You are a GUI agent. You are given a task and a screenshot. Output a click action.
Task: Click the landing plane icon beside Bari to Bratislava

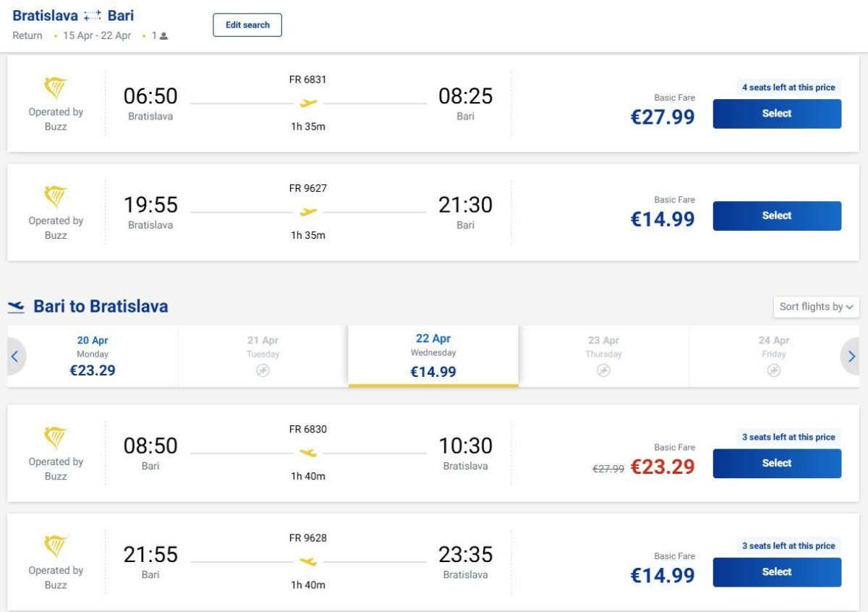(16, 307)
